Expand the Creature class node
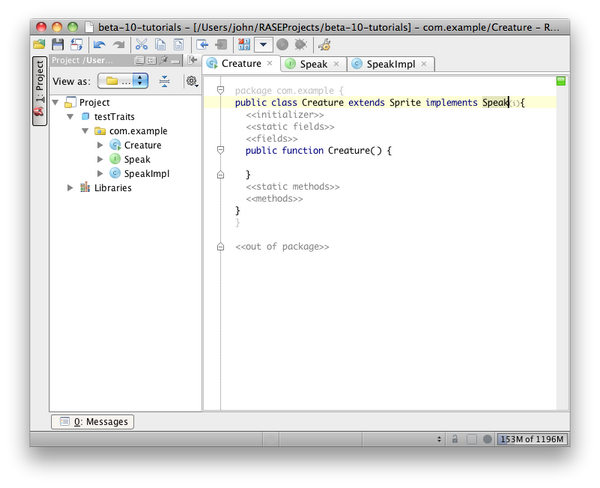 tap(100, 145)
